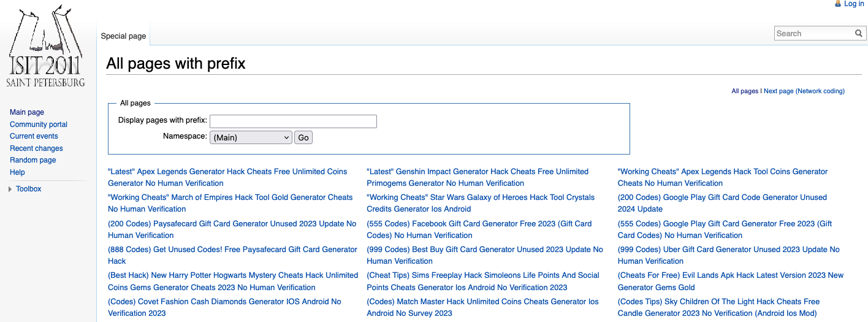This screenshot has width=868, height=322.
Task: Open (888 Codes) Get Unused Codes link
Action: [x=232, y=255]
